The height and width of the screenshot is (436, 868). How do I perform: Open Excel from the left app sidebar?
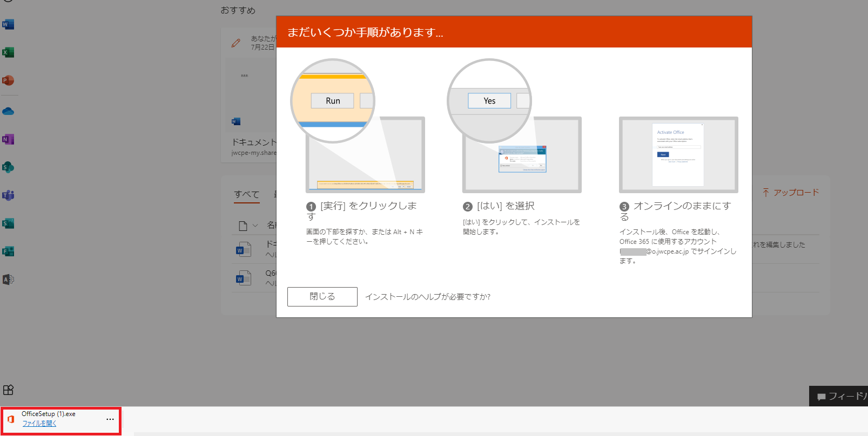click(x=8, y=52)
